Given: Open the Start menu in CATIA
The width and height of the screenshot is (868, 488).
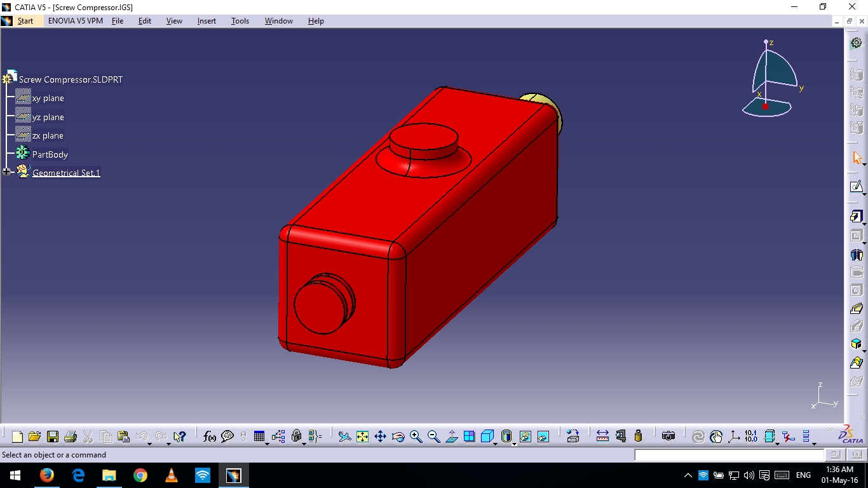Looking at the screenshot, I should point(25,21).
